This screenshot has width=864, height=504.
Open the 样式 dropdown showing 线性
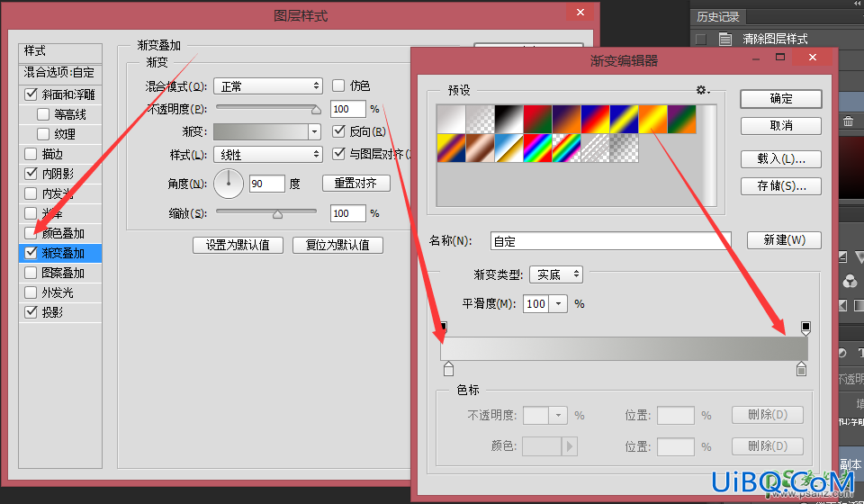268,154
